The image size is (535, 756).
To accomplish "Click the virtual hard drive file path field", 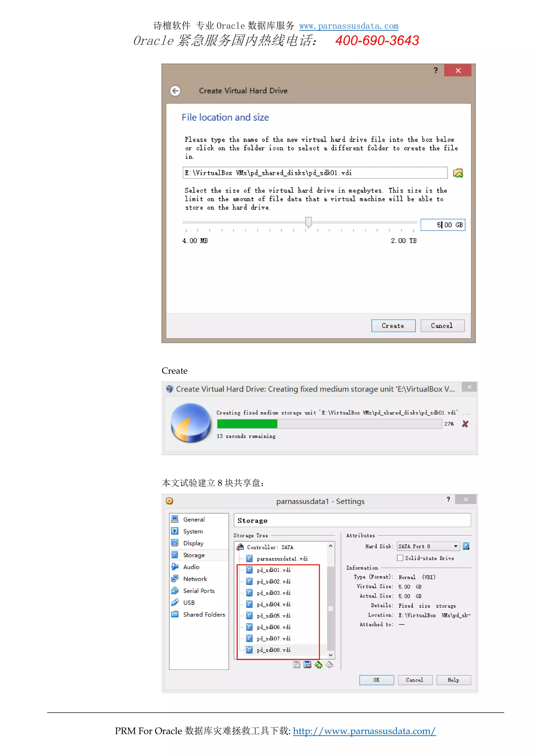I will [x=315, y=173].
